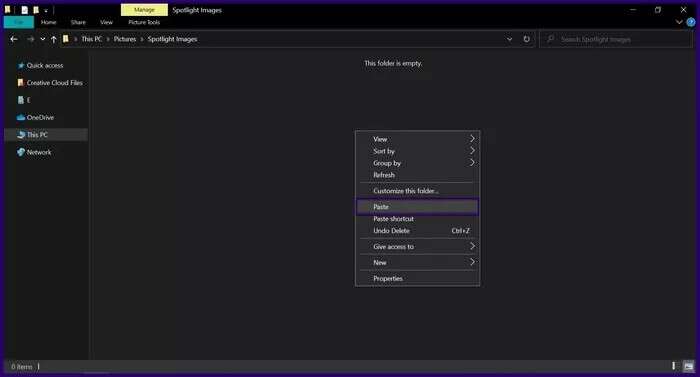Click the 0 items status text
The height and width of the screenshot is (377, 700).
[x=22, y=367]
